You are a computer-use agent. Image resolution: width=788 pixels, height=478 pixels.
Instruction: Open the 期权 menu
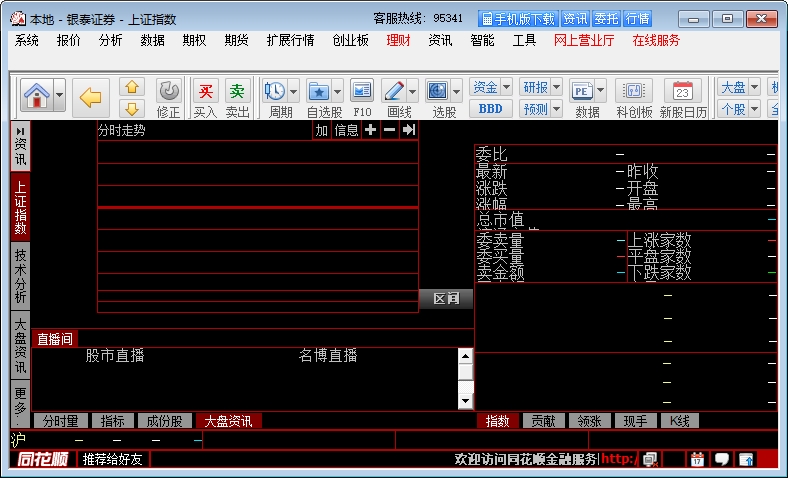(x=194, y=40)
